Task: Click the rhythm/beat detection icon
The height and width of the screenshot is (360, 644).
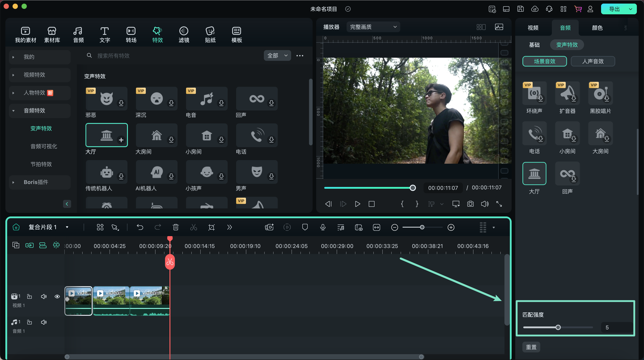Action: click(341, 227)
